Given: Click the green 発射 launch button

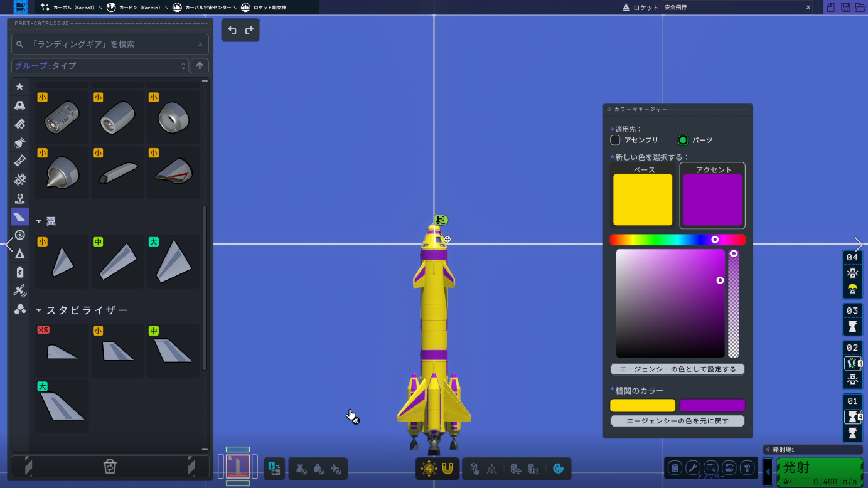Looking at the screenshot, I should point(820,472).
